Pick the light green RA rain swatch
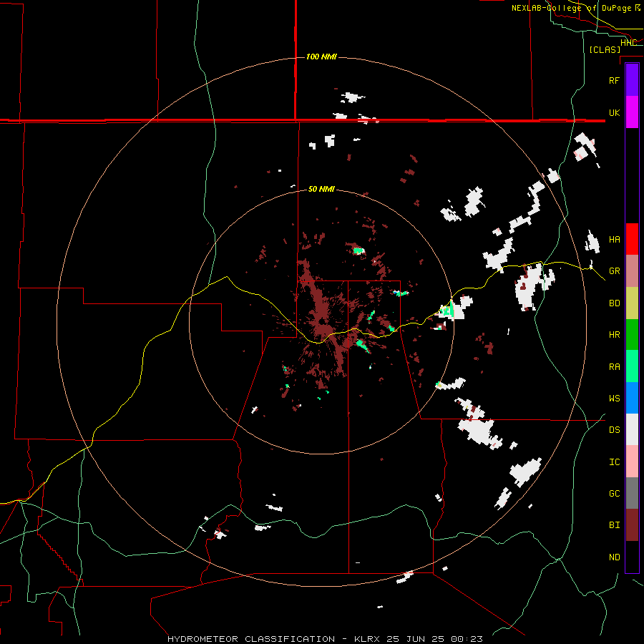This screenshot has height=644, width=644. coord(632,366)
